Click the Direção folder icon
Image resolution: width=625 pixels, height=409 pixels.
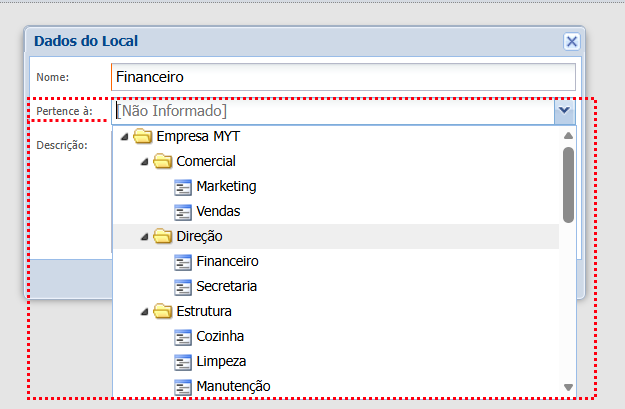(x=162, y=236)
